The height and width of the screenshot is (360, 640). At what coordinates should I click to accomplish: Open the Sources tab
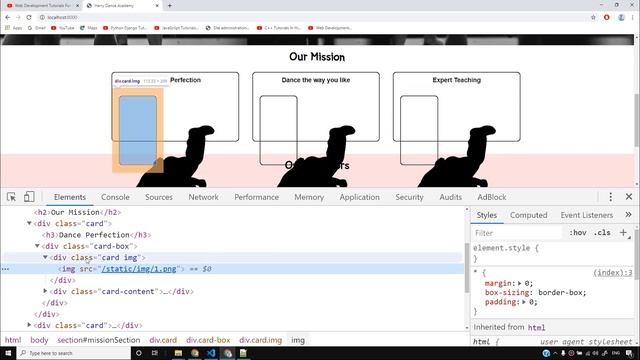point(159,197)
